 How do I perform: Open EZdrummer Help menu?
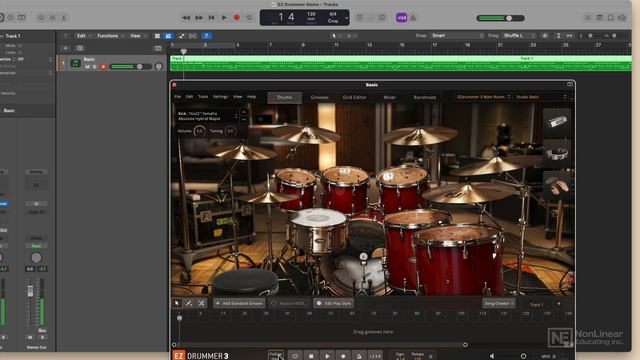(251, 97)
